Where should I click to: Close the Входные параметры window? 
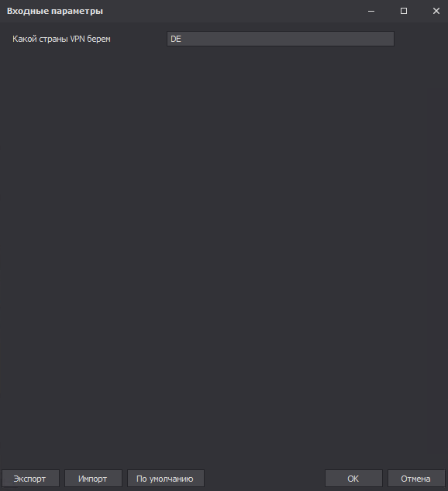pyautogui.click(x=436, y=11)
